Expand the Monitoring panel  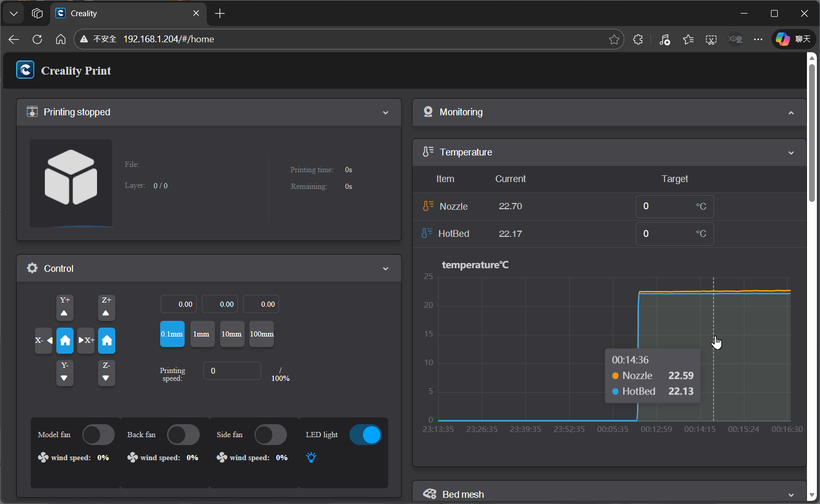791,113
